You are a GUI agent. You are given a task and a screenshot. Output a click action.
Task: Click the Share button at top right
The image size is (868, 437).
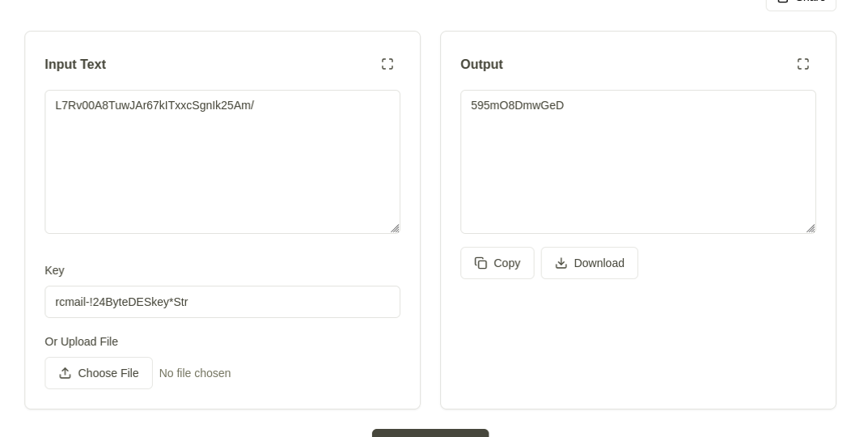[801, 2]
